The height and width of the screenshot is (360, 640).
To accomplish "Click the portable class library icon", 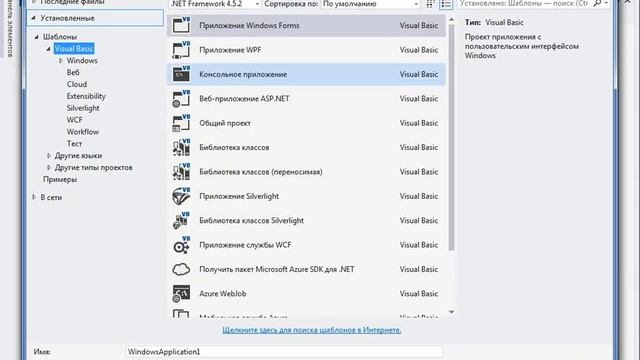I will coord(181,172).
